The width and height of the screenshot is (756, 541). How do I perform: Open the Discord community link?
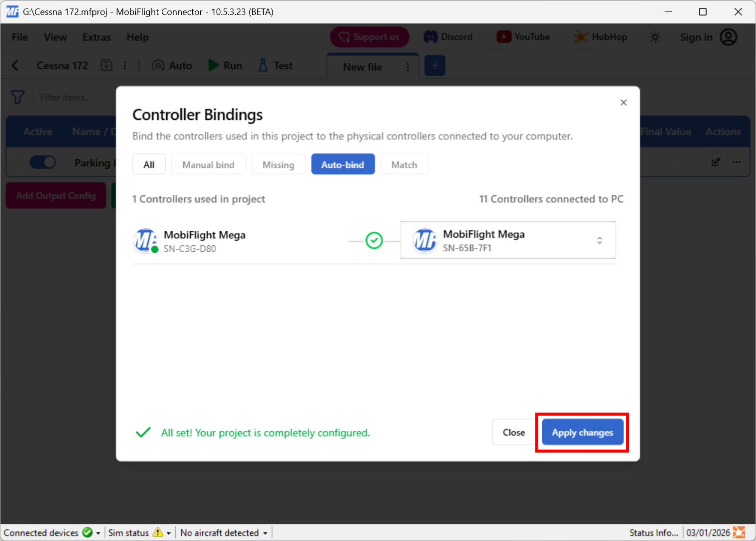pos(448,36)
